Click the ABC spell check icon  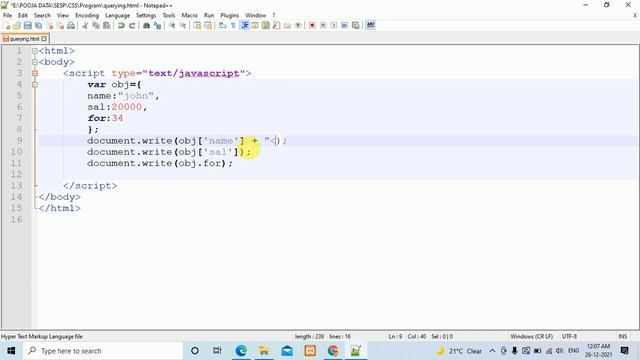(x=371, y=25)
